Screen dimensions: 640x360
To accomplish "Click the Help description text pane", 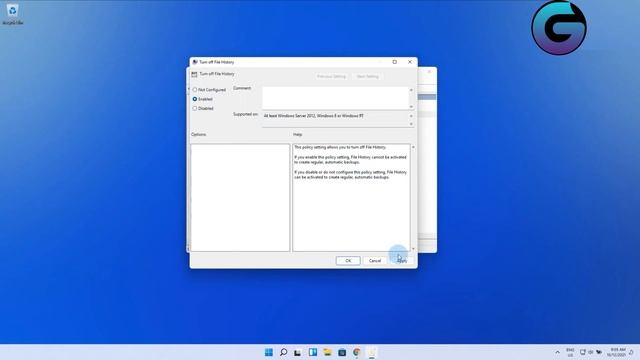I will [351, 198].
